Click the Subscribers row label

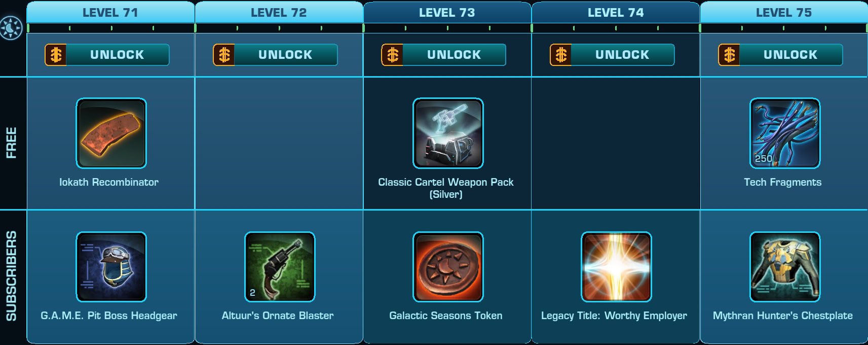tap(11, 276)
